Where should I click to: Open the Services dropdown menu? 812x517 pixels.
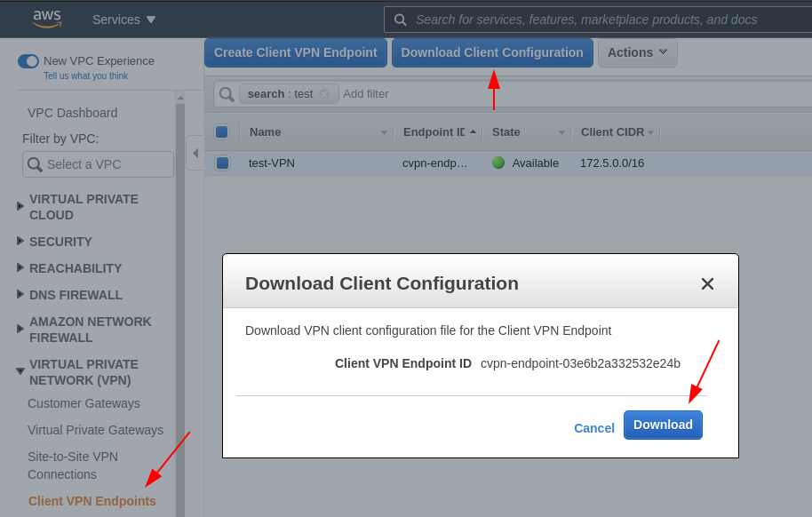coord(123,20)
